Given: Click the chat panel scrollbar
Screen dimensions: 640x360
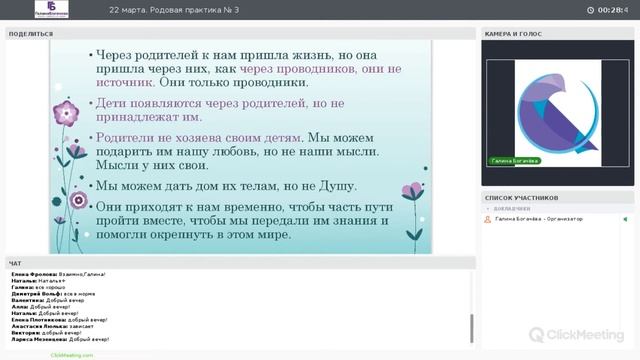Looking at the screenshot, I should pos(472,328).
